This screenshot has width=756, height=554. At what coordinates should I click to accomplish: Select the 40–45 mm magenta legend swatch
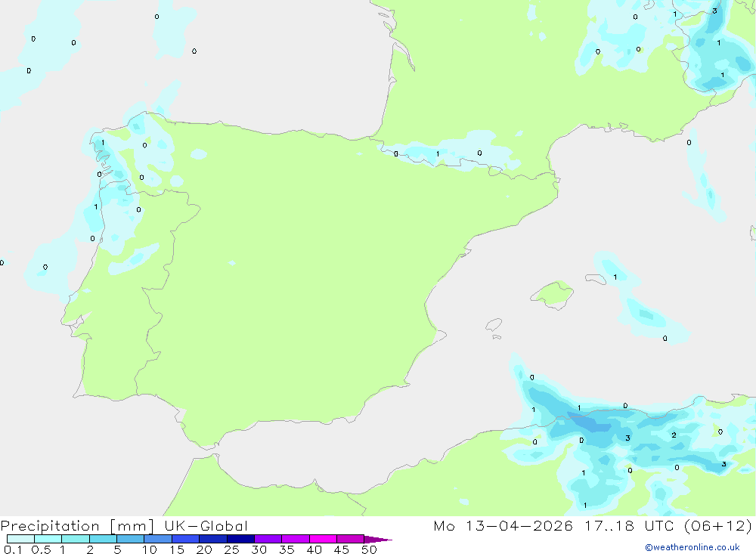pyautogui.click(x=323, y=539)
